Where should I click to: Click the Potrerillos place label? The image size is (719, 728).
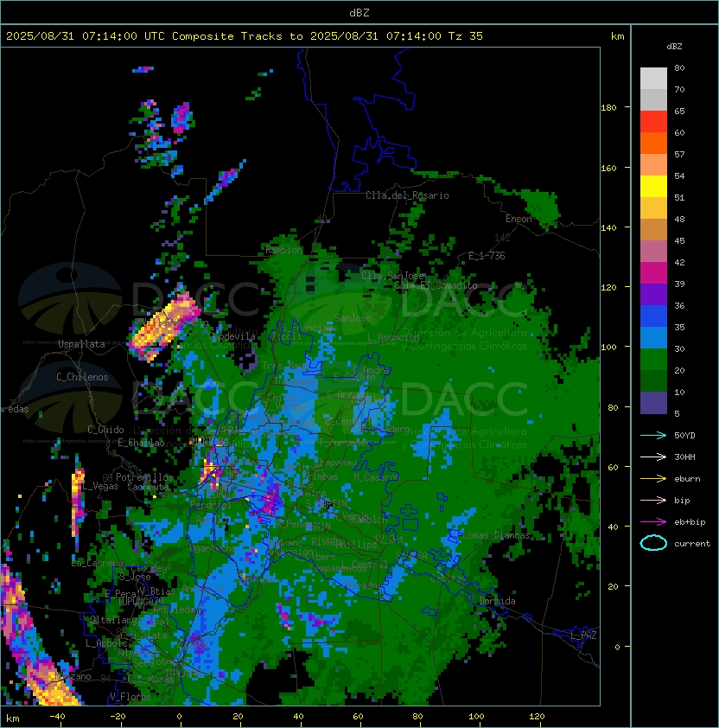pyautogui.click(x=144, y=477)
